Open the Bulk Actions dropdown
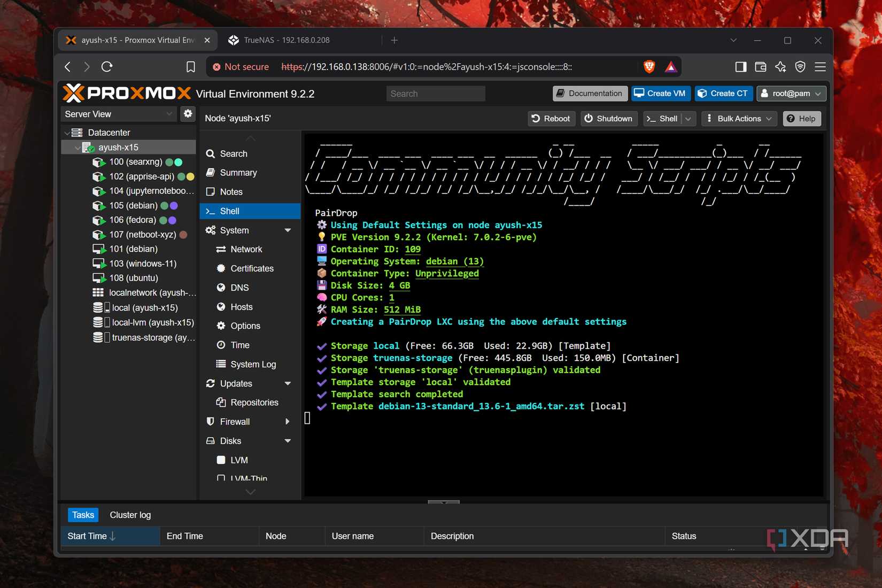This screenshot has height=588, width=882. 740,119
